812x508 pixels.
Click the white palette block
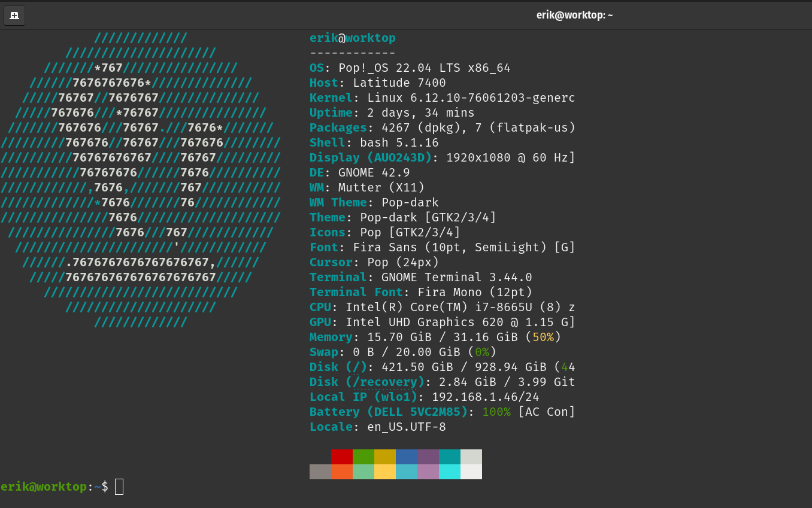tap(471, 472)
